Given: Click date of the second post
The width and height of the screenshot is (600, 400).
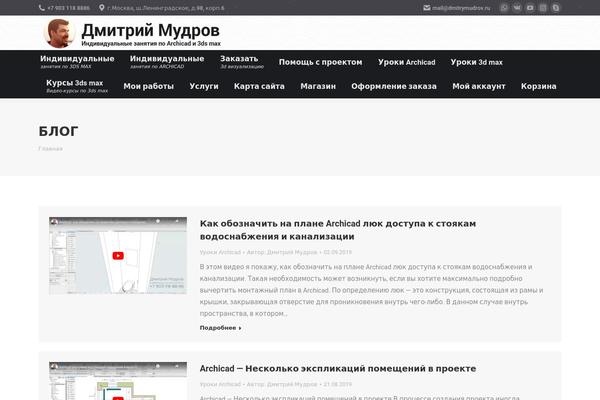Looking at the screenshot, I should [x=338, y=384].
